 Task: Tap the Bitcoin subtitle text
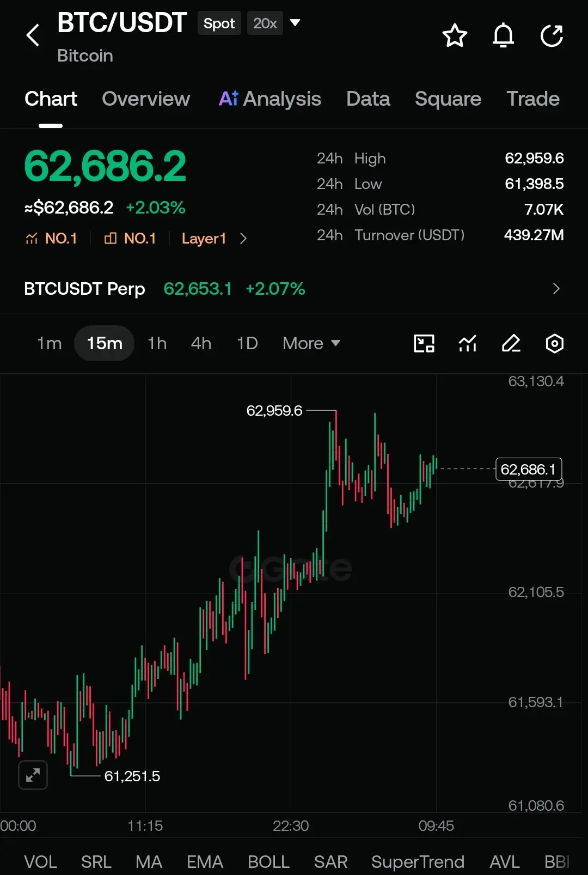pyautogui.click(x=85, y=56)
